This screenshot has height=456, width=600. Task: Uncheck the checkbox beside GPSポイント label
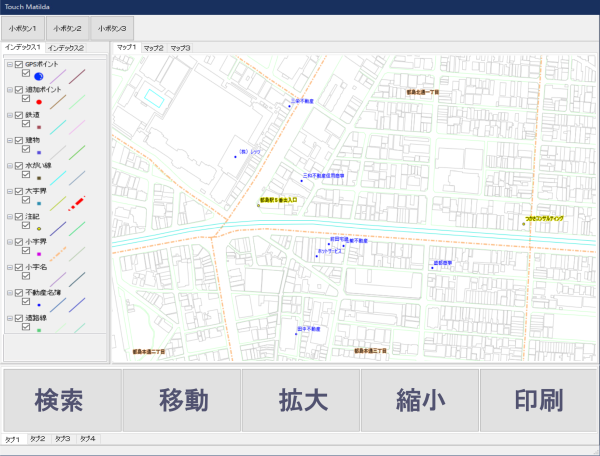(x=19, y=65)
